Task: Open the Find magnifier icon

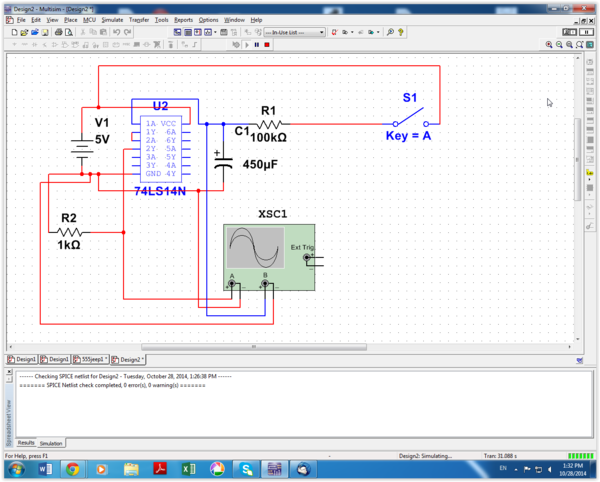Action: pos(390,32)
